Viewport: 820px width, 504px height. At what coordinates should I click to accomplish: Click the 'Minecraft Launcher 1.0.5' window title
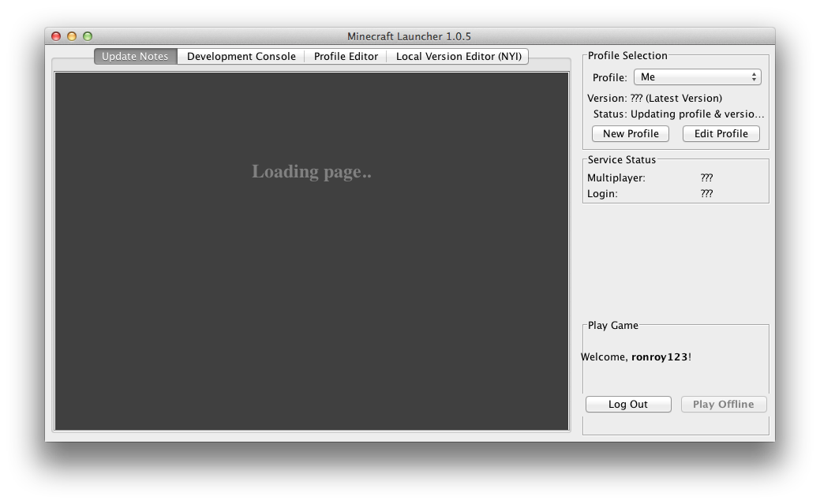coord(409,36)
